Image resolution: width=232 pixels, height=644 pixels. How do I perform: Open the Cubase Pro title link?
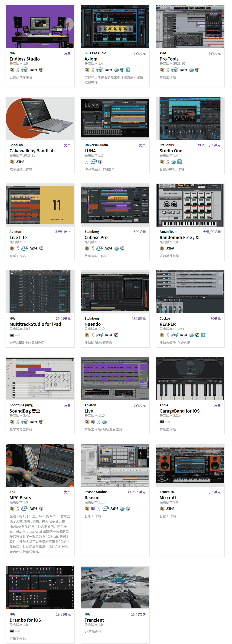96,237
